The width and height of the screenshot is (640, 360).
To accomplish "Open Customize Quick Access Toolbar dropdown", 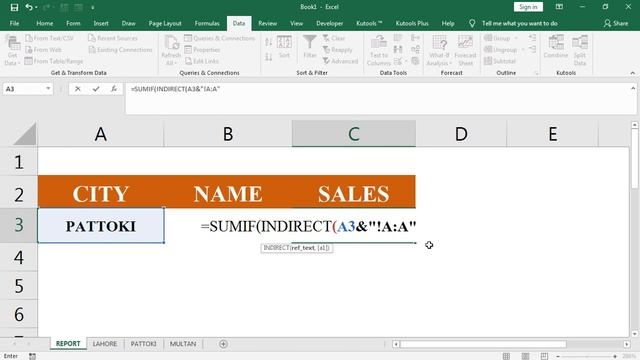I will click(93, 7).
